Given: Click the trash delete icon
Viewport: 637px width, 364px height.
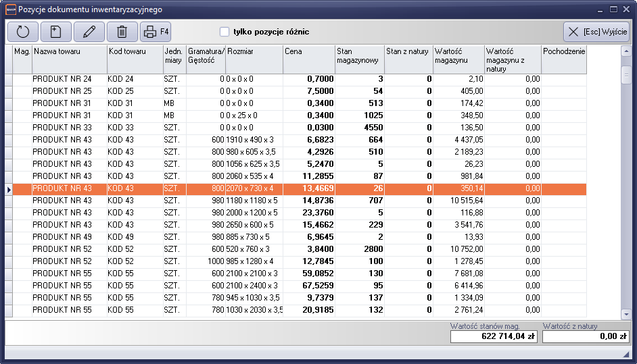Looking at the screenshot, I should point(122,32).
